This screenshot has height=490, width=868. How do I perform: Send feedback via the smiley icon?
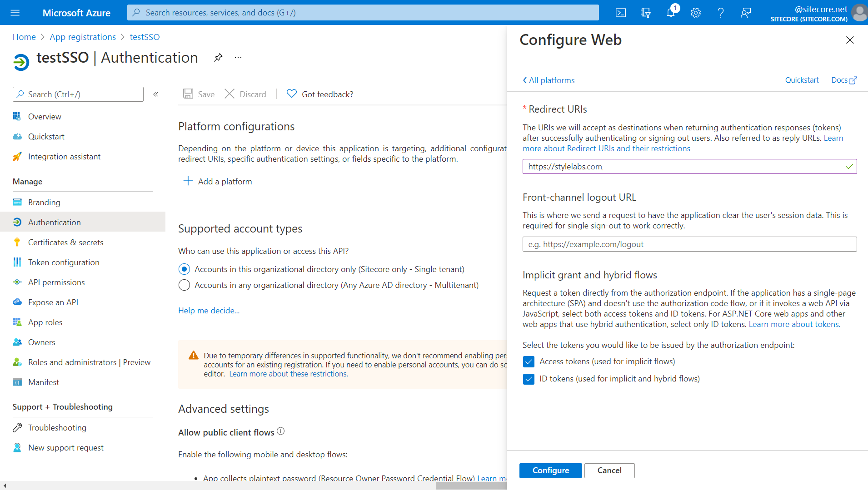coord(745,12)
